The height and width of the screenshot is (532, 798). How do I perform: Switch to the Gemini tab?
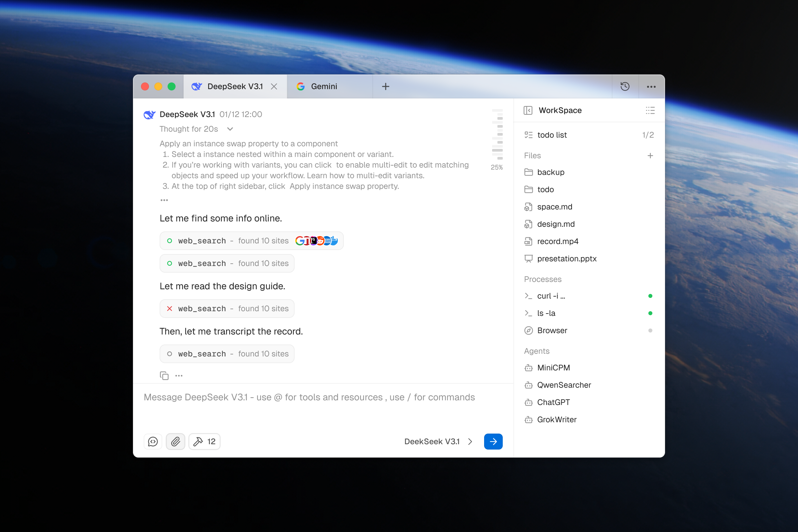(x=324, y=86)
